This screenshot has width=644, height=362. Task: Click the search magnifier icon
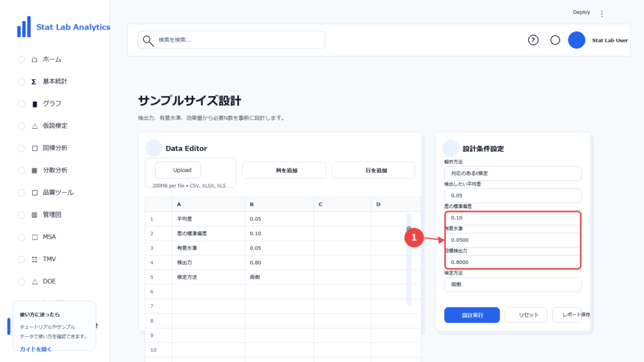(x=148, y=40)
